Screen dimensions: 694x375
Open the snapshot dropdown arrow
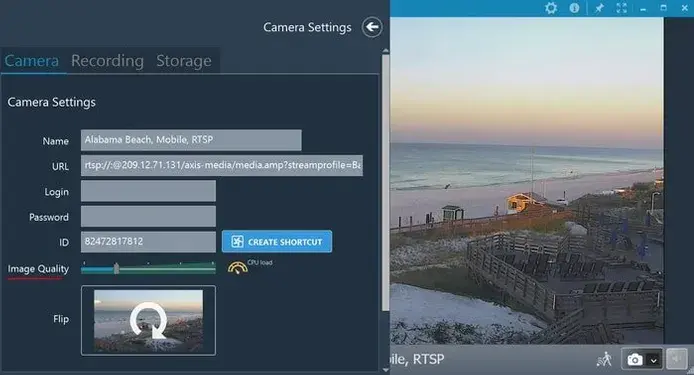click(x=654, y=360)
